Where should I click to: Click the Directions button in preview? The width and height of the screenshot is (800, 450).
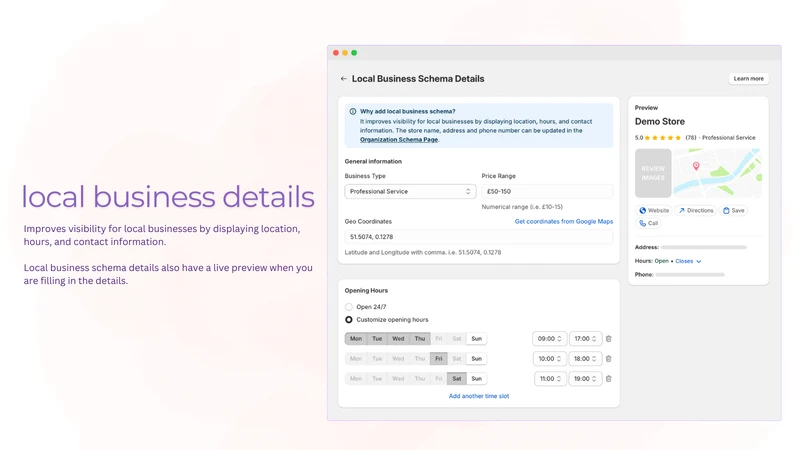(696, 210)
